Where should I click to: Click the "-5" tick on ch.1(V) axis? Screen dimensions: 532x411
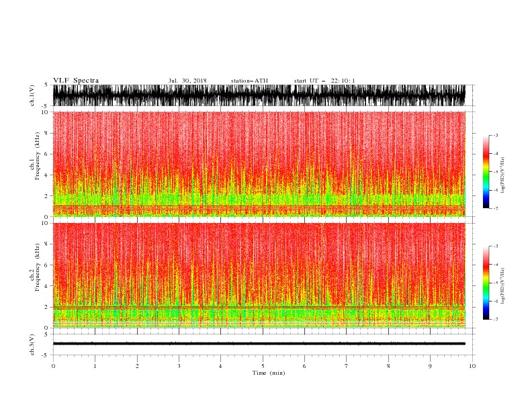[x=46, y=105]
